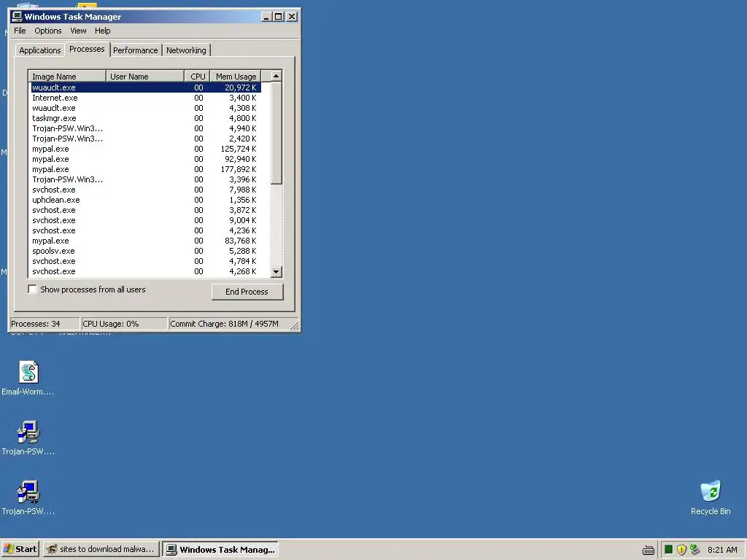Select the upper Trojan-PSW desktop icon

click(28, 437)
